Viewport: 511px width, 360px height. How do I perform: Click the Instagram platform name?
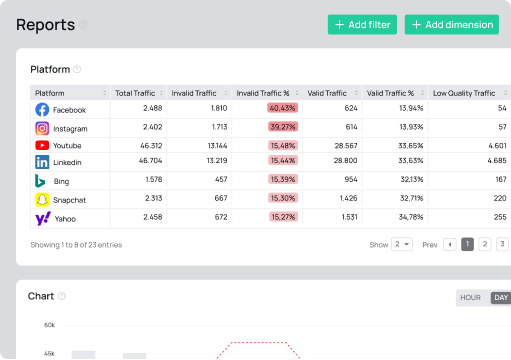[x=70, y=129]
